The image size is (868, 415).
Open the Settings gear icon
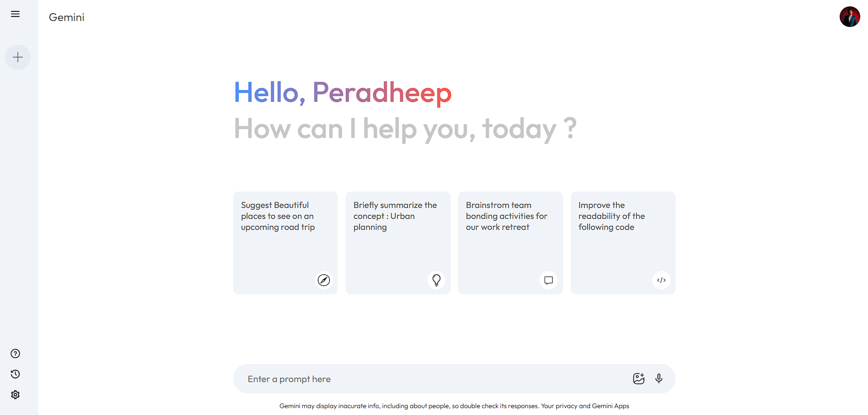tap(15, 395)
